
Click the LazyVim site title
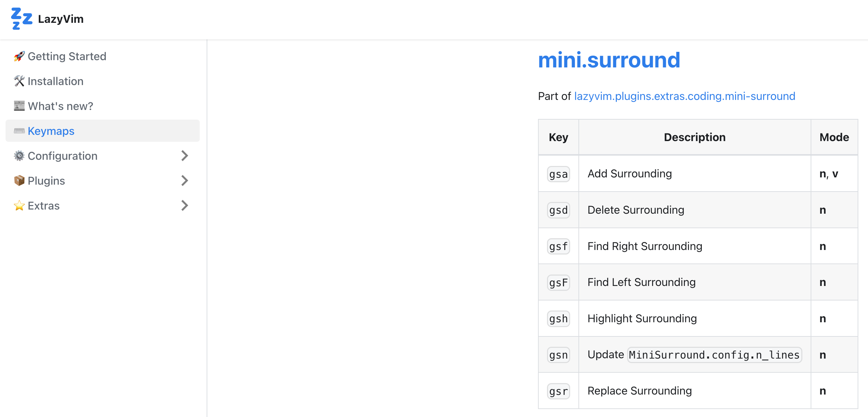61,19
